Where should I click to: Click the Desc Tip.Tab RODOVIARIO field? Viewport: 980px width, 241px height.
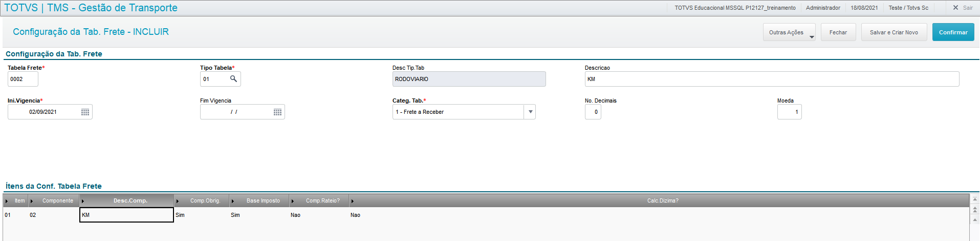(x=469, y=79)
